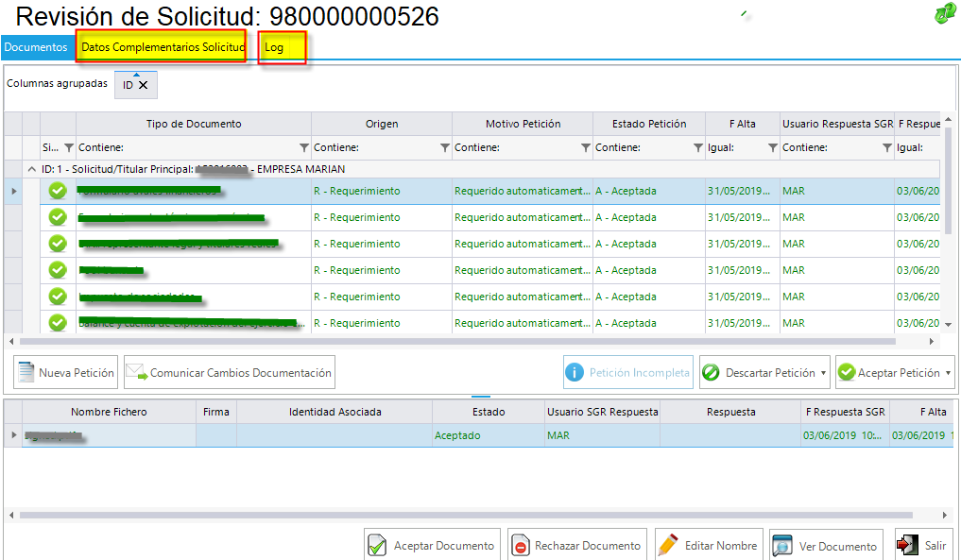
Task: Click the Estado column header in files grid
Action: (x=489, y=412)
